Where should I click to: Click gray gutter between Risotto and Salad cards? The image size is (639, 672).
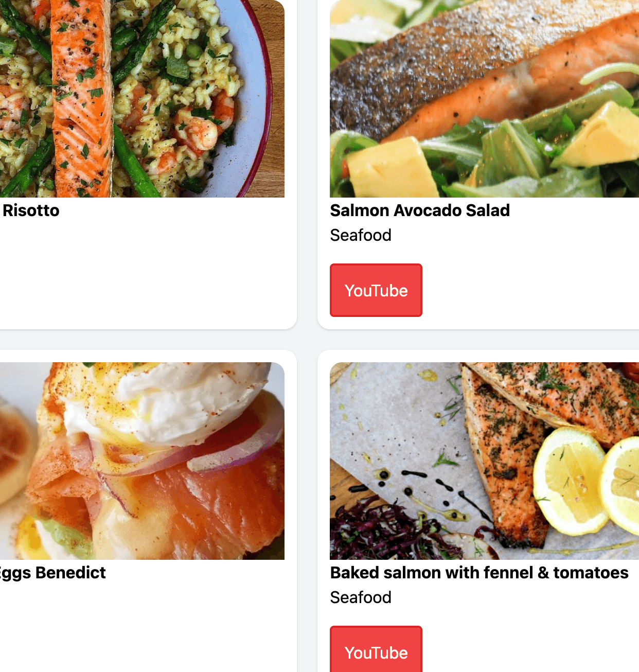click(x=307, y=165)
